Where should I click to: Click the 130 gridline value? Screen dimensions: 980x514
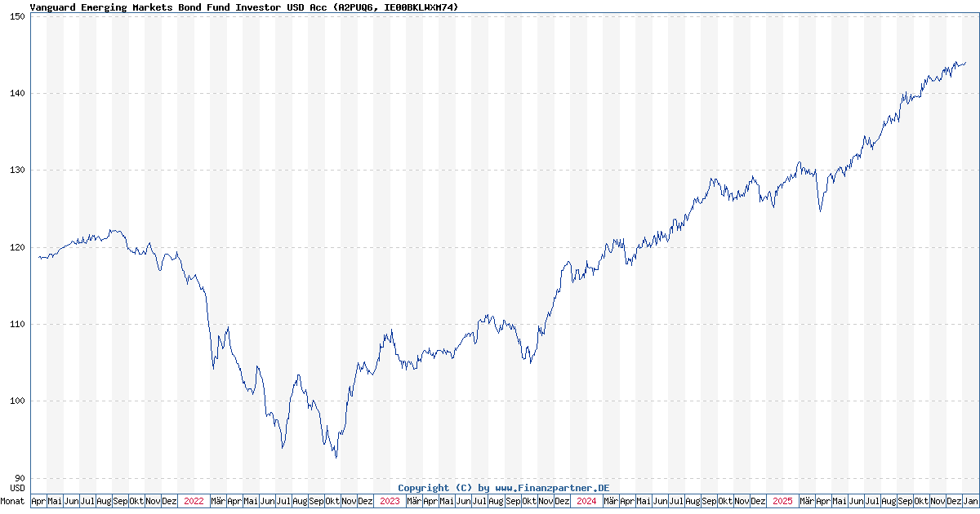[20, 170]
